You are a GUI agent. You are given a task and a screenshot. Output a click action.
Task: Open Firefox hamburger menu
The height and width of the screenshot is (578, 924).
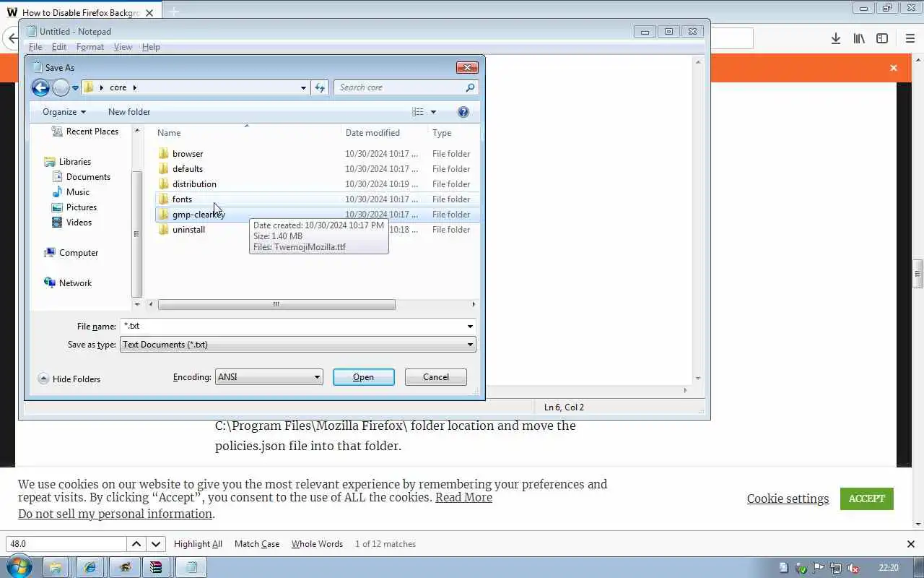tap(910, 38)
